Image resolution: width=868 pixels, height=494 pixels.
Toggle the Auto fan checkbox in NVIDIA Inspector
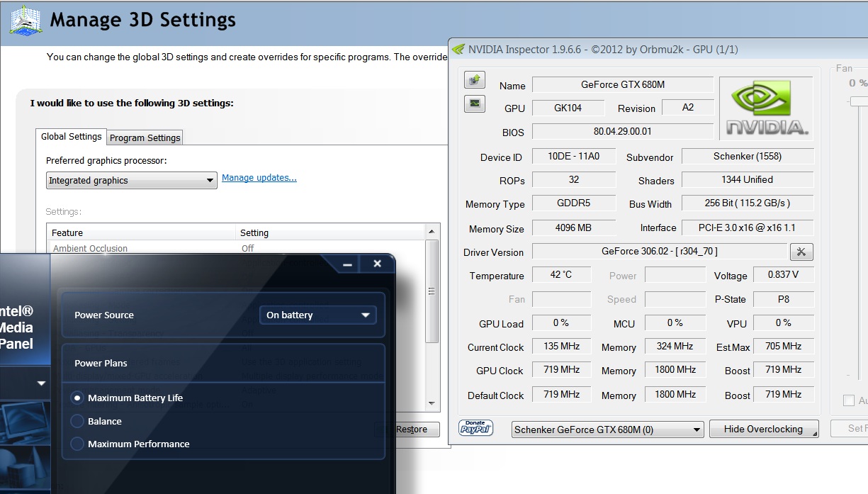[849, 401]
